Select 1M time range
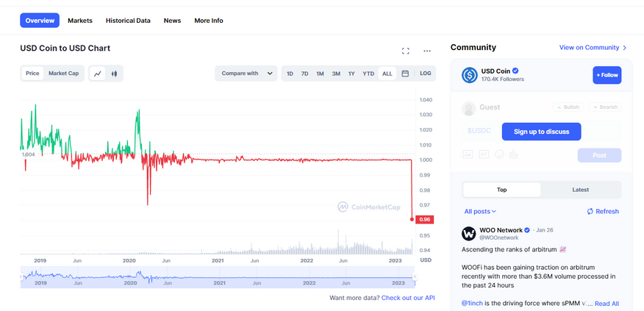This screenshot has height=311, width=644. tap(320, 74)
